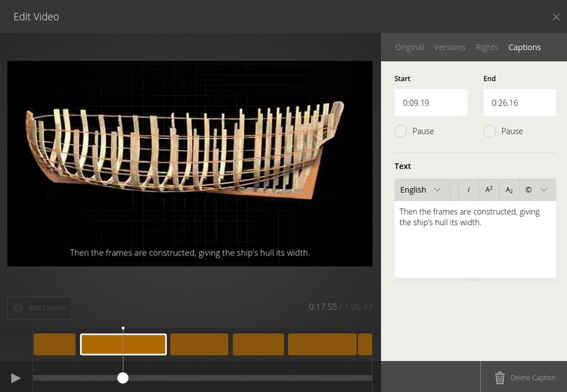Open the Versions tab
The image size is (567, 392).
[x=449, y=47]
